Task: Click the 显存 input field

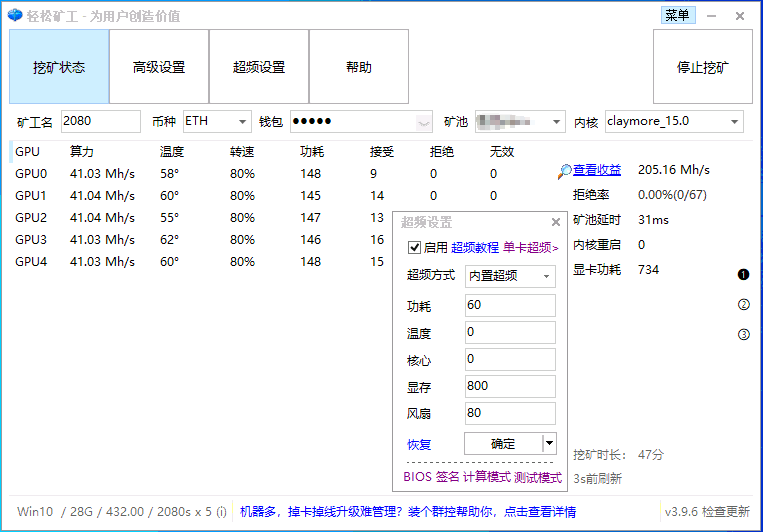Action: pyautogui.click(x=510, y=386)
